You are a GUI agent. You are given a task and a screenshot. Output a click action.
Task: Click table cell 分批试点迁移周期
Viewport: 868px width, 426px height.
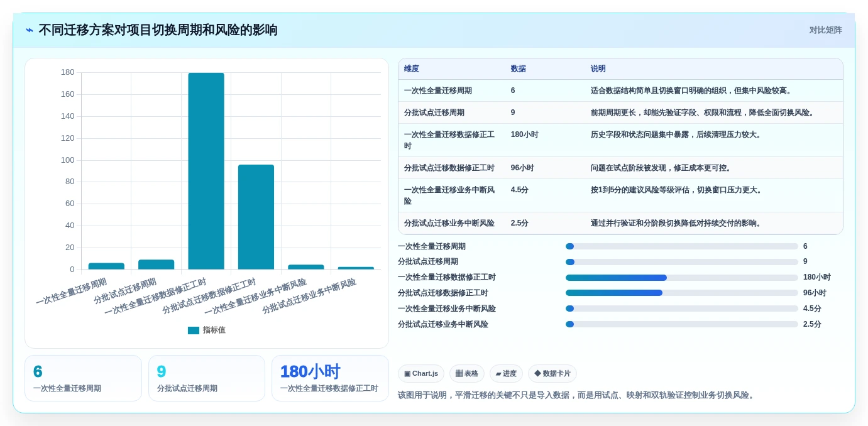point(434,113)
